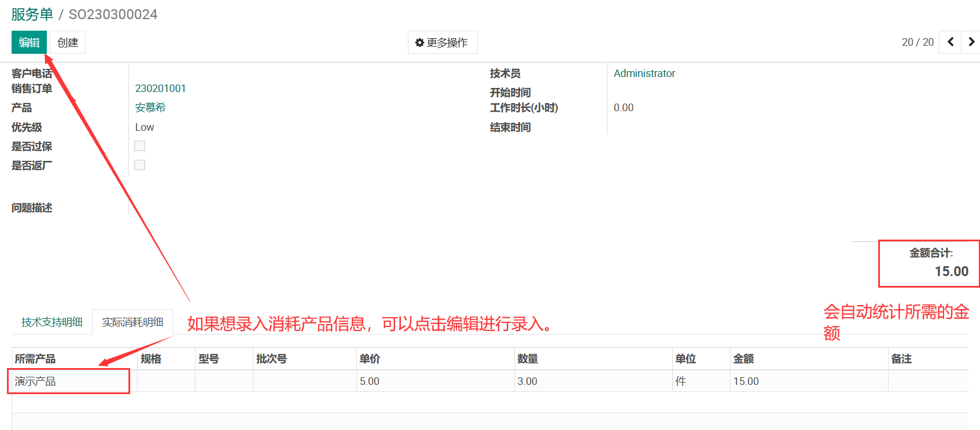This screenshot has width=980, height=430.
Task: Toggle the 是否返厂 checkbox
Action: (x=140, y=165)
